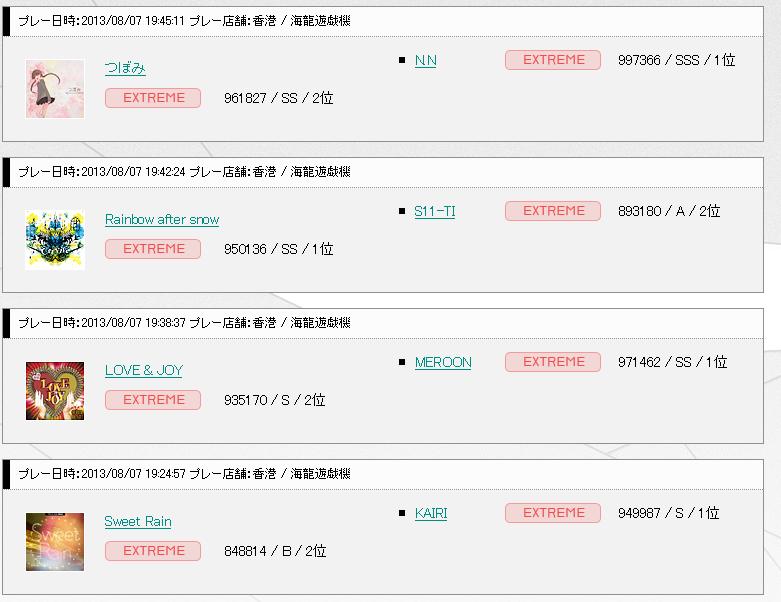Open the つぼみ song link
Image resolution: width=781 pixels, height=602 pixels.
pos(125,68)
